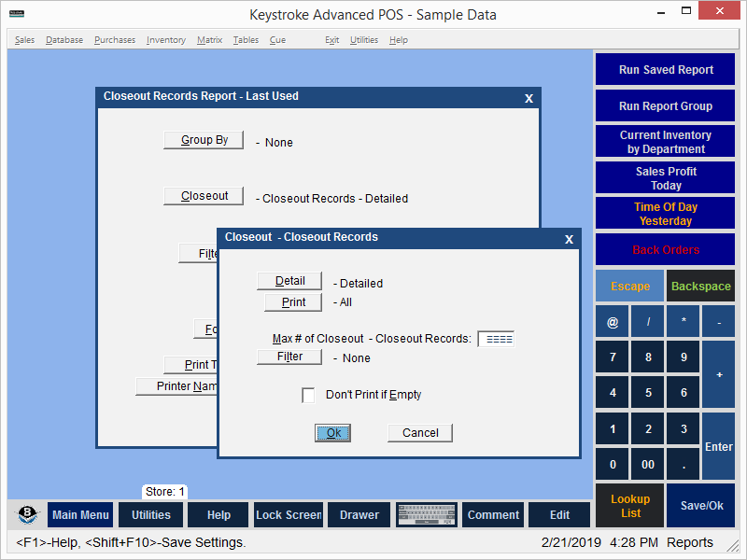Open the Utilities menu in menu bar

coord(363,40)
